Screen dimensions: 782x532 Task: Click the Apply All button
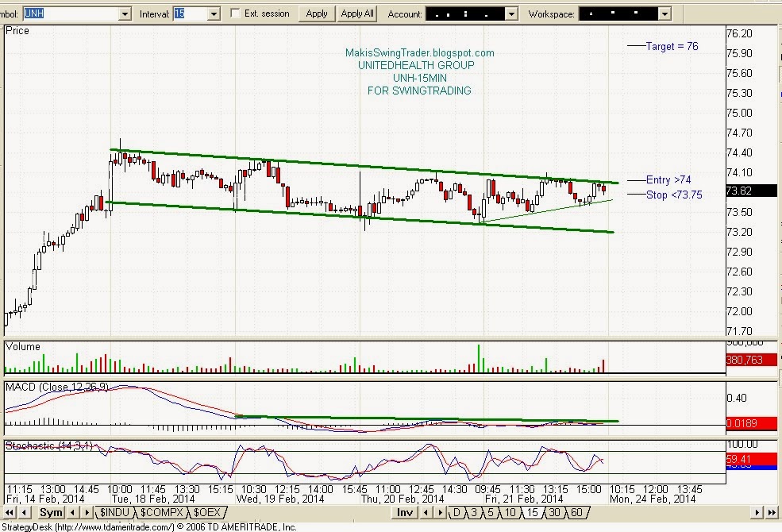click(x=357, y=14)
